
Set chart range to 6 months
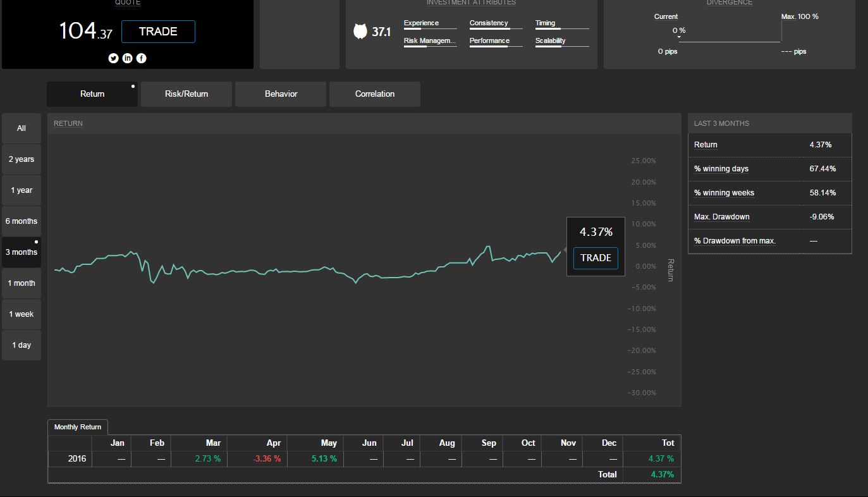(x=21, y=221)
